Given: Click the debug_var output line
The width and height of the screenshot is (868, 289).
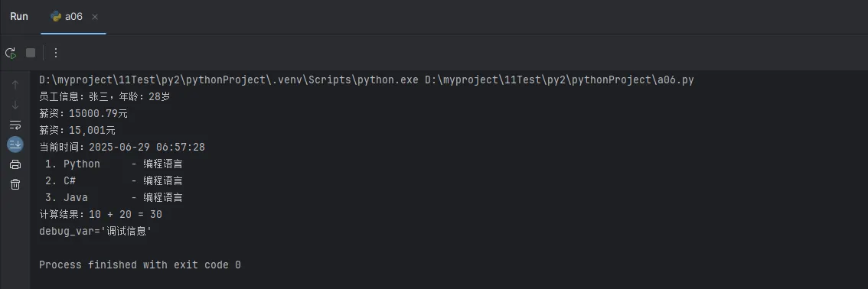Looking at the screenshot, I should click(96, 231).
